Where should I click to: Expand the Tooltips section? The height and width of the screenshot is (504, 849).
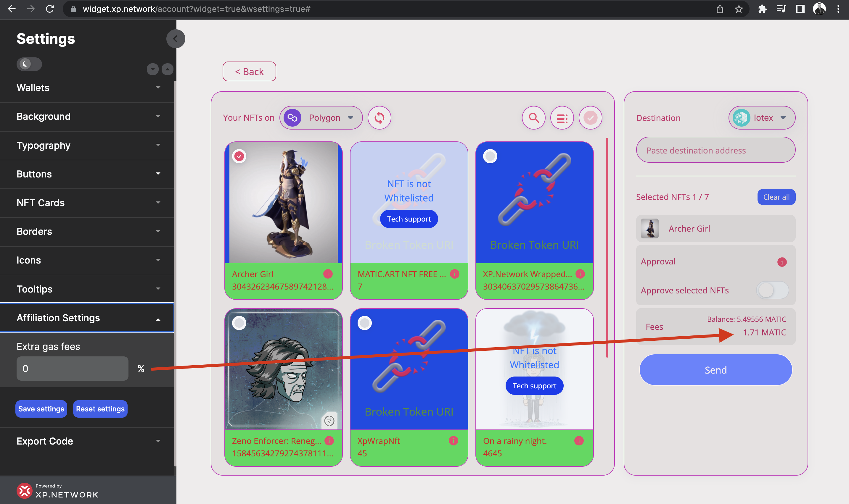point(87,289)
